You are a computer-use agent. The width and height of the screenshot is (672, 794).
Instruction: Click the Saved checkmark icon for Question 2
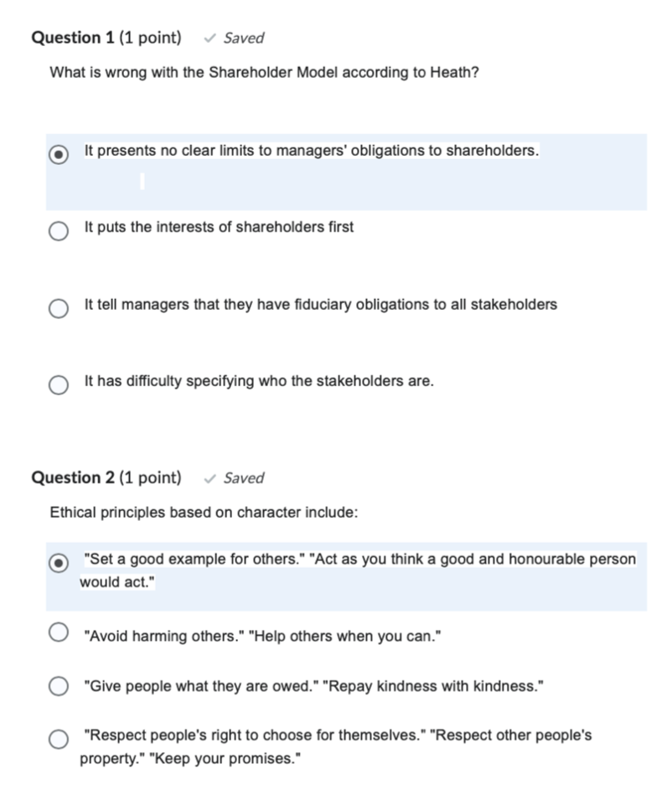tap(210, 477)
